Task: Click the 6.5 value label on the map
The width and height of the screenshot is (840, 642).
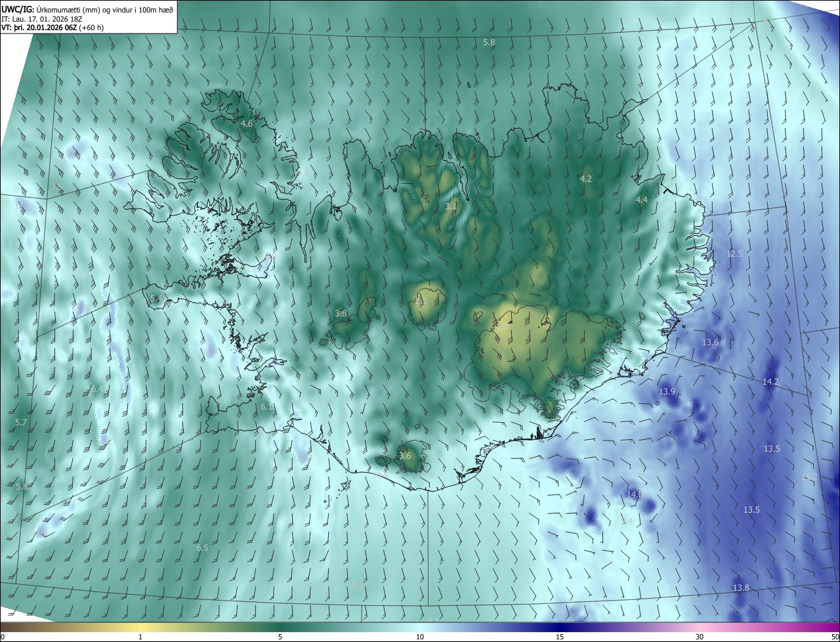Action: 202,547
